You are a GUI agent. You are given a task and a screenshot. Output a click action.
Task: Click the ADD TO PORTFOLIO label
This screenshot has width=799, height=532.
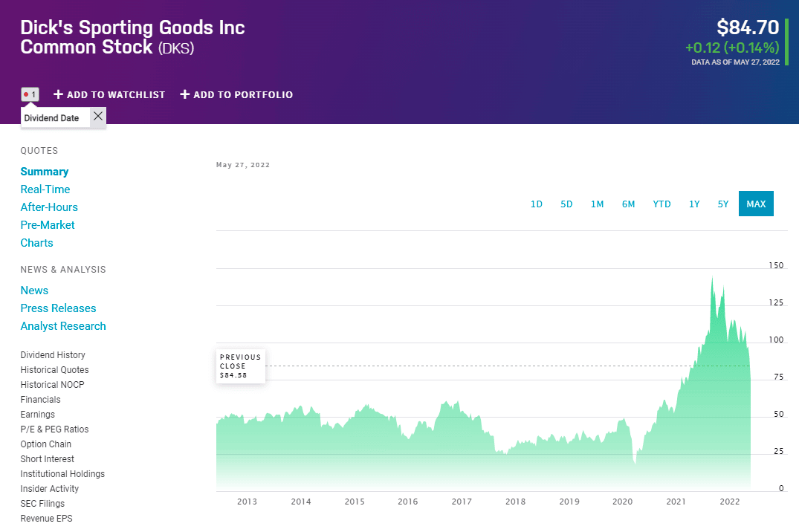pyautogui.click(x=243, y=95)
